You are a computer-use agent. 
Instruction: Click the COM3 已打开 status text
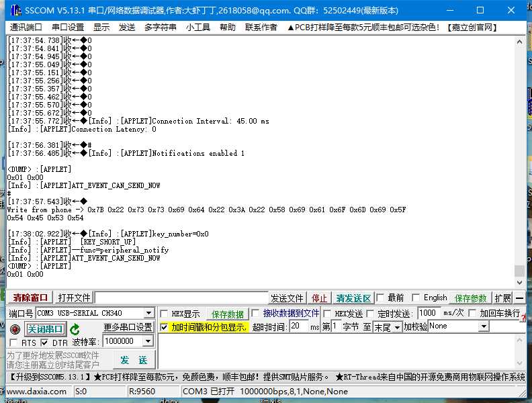click(265, 392)
